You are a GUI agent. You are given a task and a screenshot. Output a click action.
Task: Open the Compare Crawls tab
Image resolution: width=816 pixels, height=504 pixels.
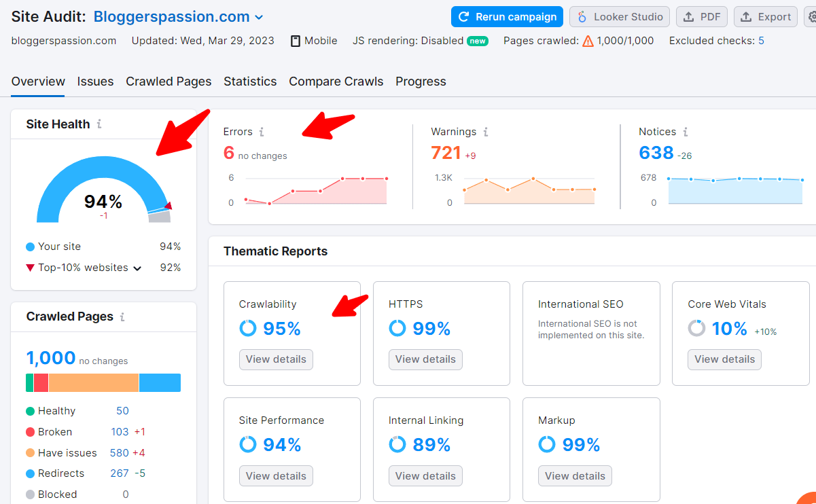[x=336, y=82]
